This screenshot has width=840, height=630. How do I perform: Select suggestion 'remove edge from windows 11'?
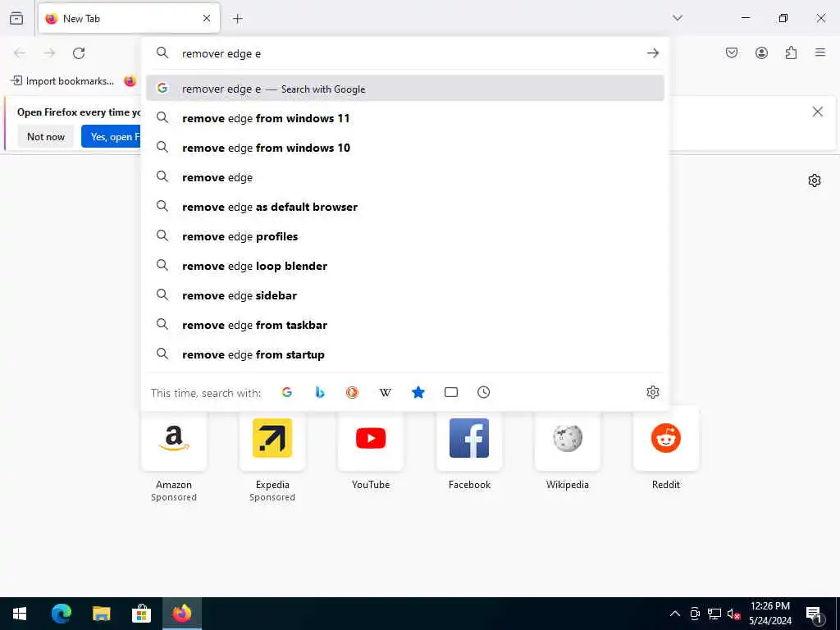(x=405, y=118)
